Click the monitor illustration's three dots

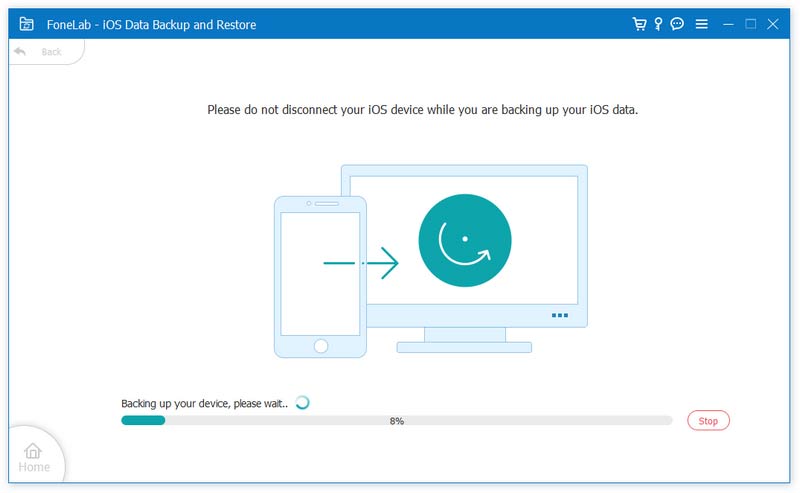click(560, 315)
